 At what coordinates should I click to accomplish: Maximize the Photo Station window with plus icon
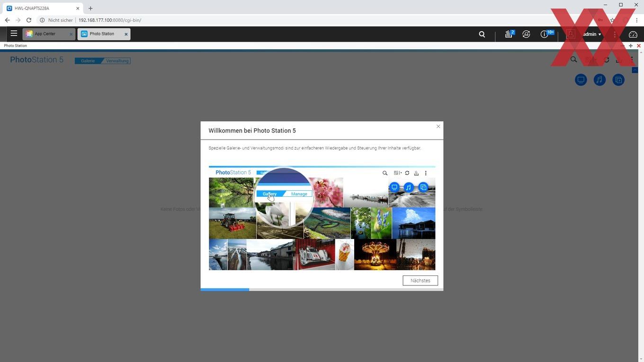click(x=630, y=46)
